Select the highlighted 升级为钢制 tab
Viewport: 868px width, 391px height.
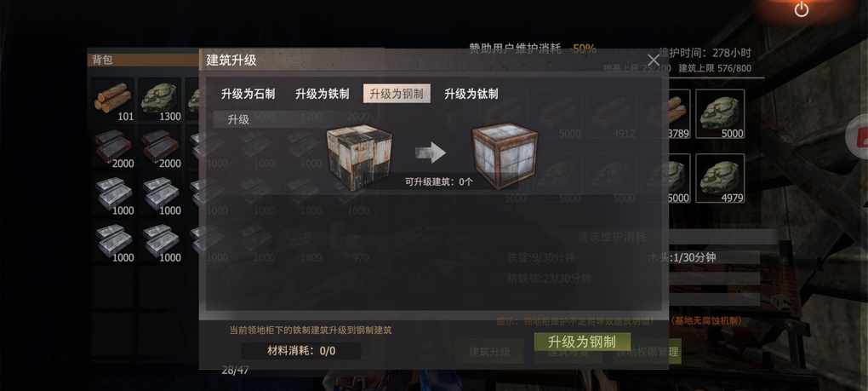click(397, 94)
